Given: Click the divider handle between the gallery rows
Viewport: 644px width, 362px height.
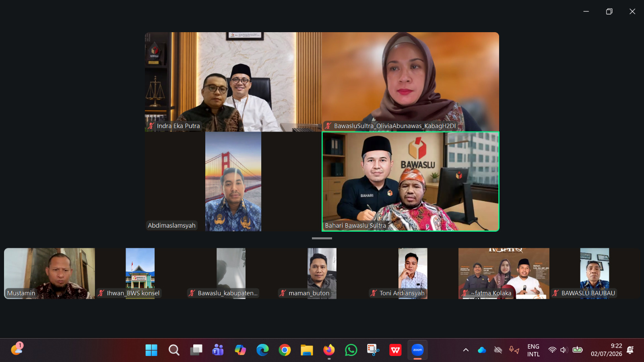Looking at the screenshot, I should [x=322, y=239].
